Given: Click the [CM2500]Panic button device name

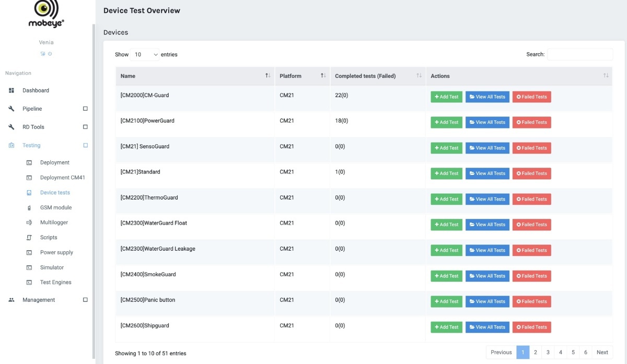Looking at the screenshot, I should pos(148,300).
